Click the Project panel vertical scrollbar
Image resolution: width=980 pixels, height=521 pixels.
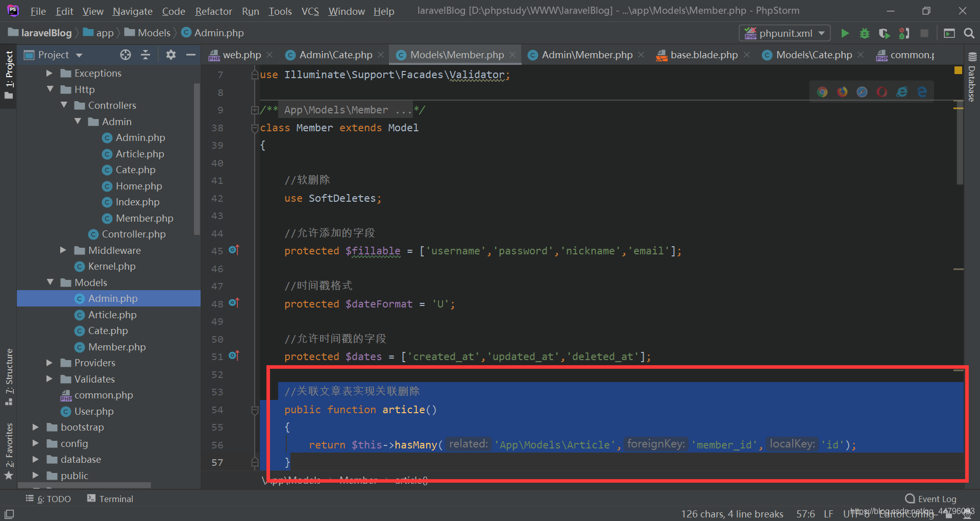pyautogui.click(x=197, y=158)
